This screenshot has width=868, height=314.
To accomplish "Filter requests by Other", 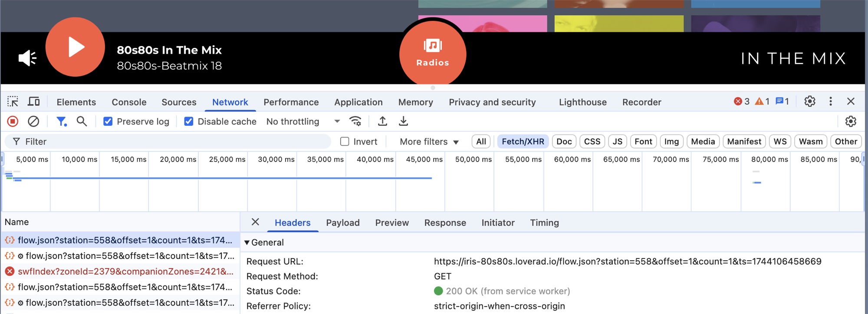I will coord(846,141).
